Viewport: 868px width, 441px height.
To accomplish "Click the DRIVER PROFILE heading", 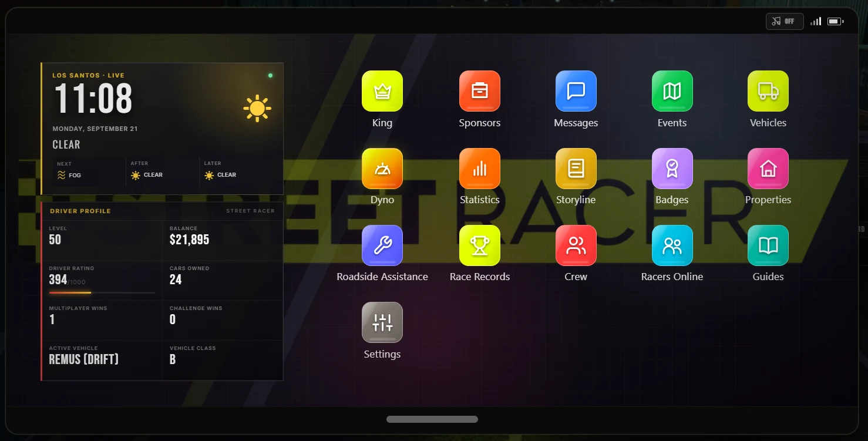I will pyautogui.click(x=80, y=211).
